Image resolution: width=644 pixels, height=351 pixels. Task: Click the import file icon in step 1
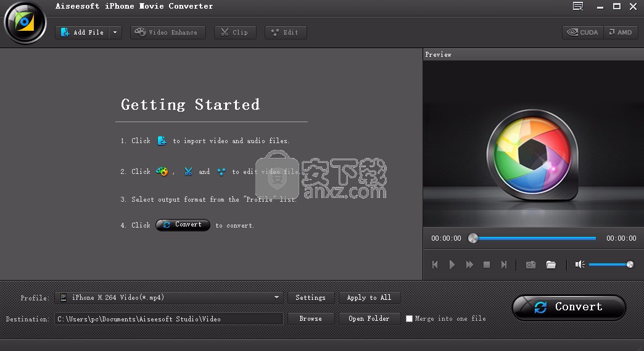162,141
